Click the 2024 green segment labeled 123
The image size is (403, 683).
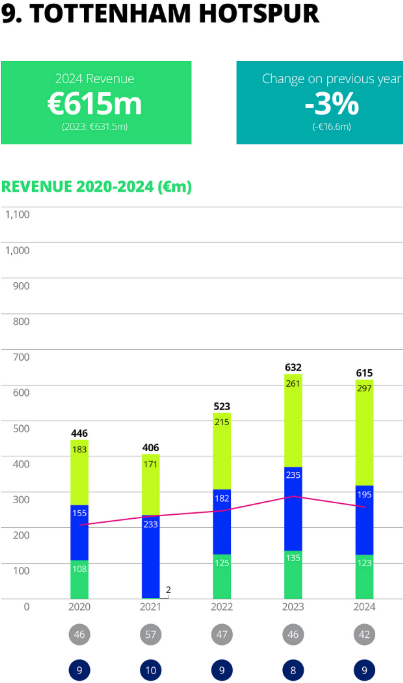pos(364,577)
